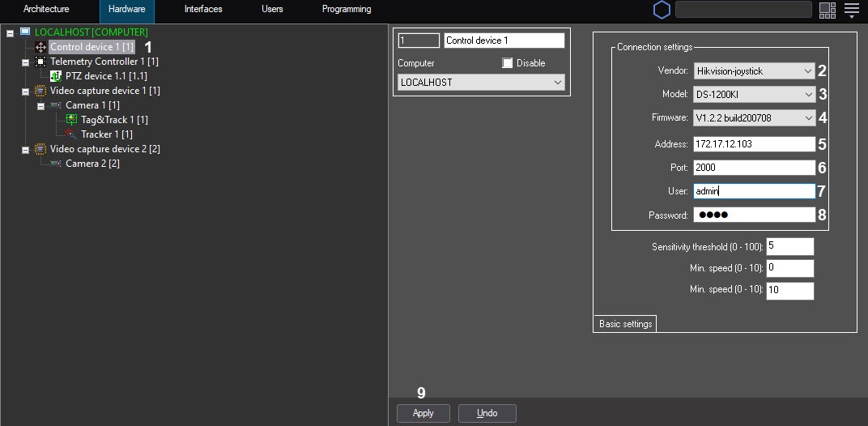The height and width of the screenshot is (426, 868).
Task: Click the Control device 1 joystick icon
Action: coord(40,47)
